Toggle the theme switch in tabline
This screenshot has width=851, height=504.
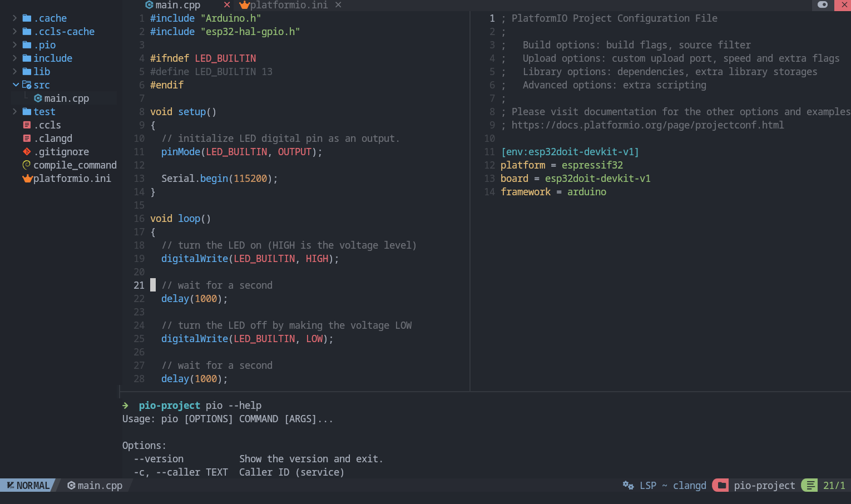[x=823, y=4]
